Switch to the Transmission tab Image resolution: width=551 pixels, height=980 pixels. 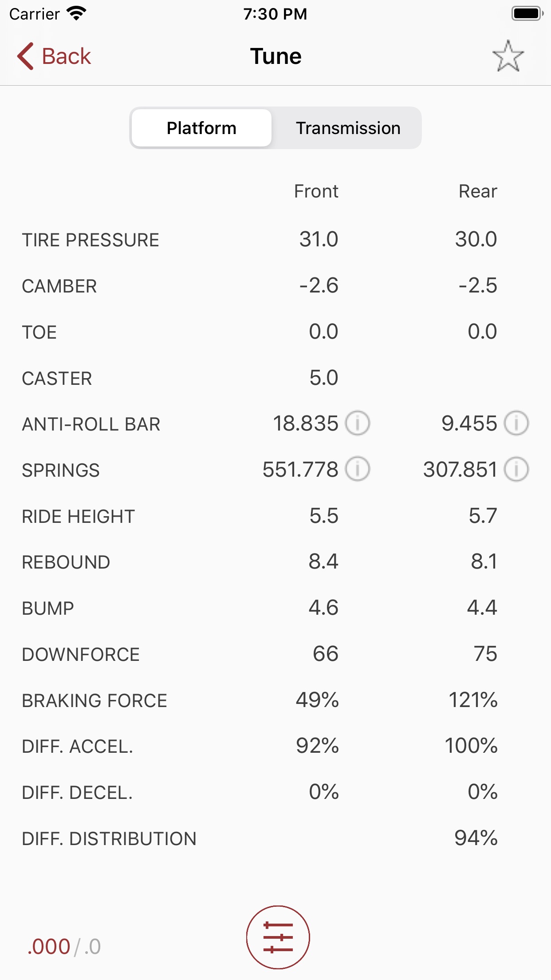tap(348, 128)
